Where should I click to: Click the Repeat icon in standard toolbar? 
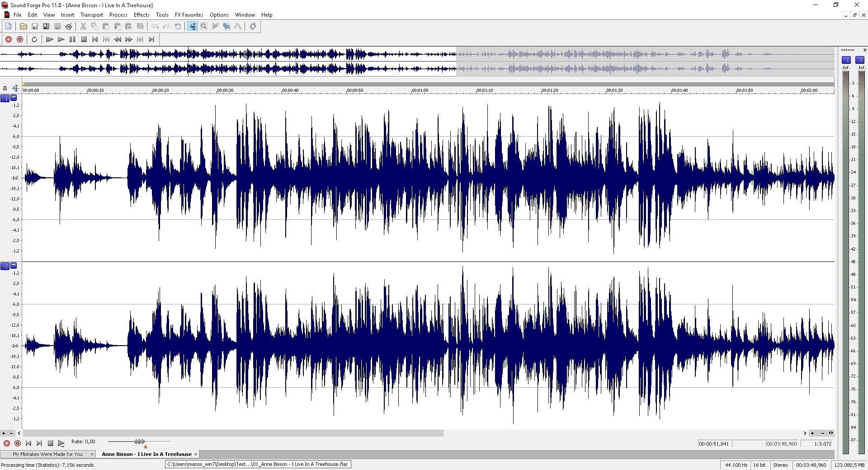[178, 26]
